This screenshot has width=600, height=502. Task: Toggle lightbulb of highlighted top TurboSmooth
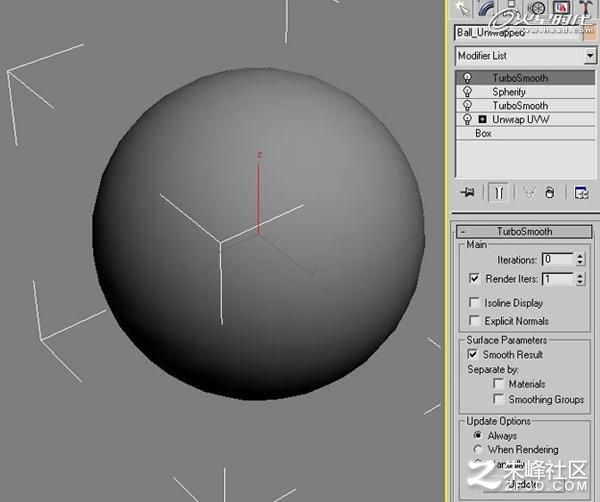467,78
